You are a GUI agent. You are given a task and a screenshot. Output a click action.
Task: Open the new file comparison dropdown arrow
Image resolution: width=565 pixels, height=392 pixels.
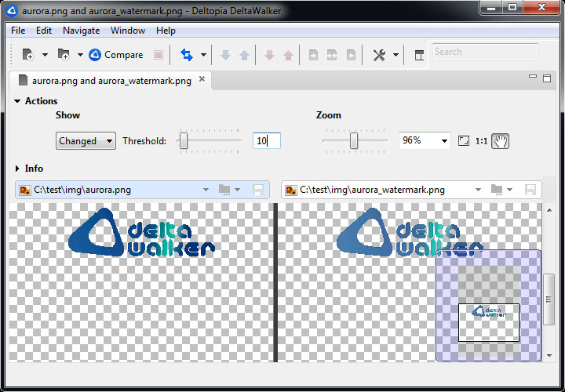(45, 55)
